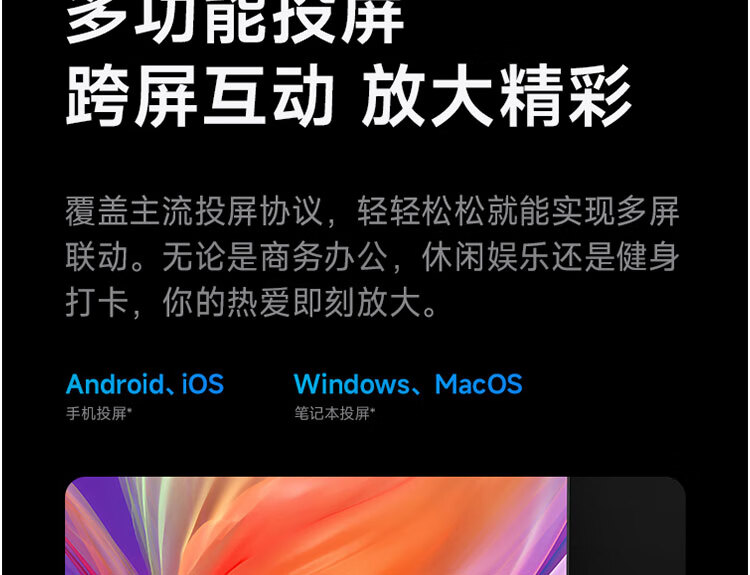The height and width of the screenshot is (575, 750).
Task: Click the 联动 word starting second line
Action: point(97,257)
